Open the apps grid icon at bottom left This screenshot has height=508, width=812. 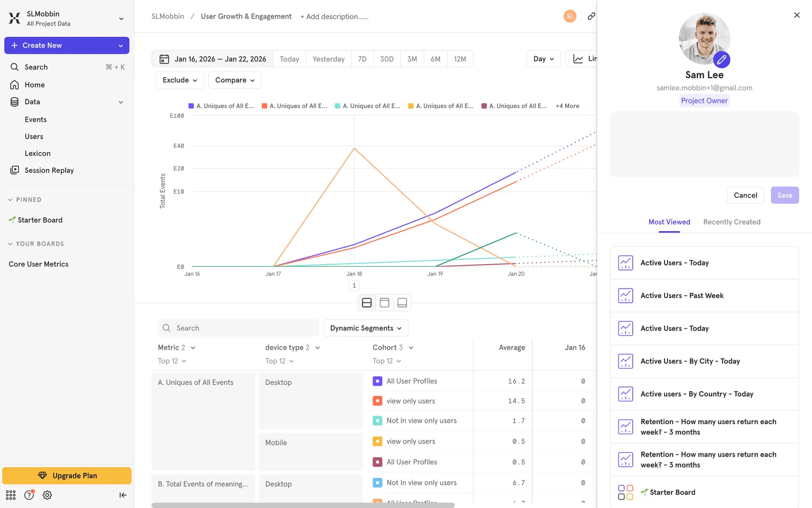(x=11, y=495)
